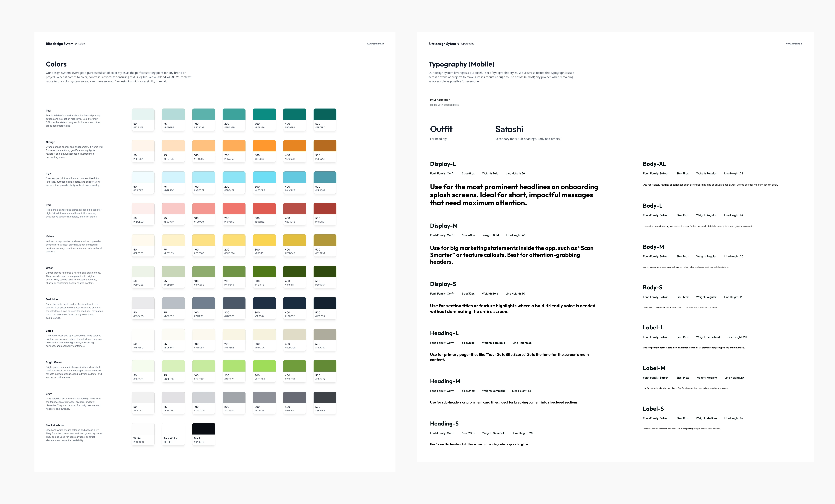Open the WCAG 2.1 underlined link
835x504 pixels.
tap(173, 77)
